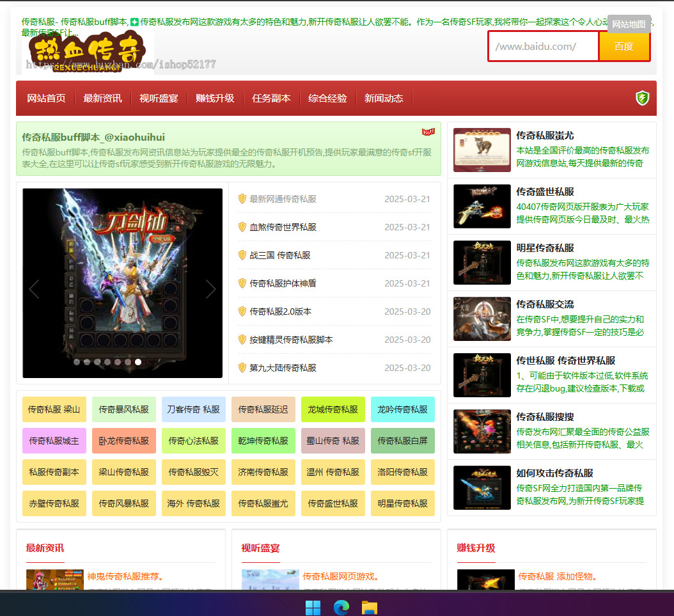Select the first carousel dot
Screen dimensions: 674x616
77,362
